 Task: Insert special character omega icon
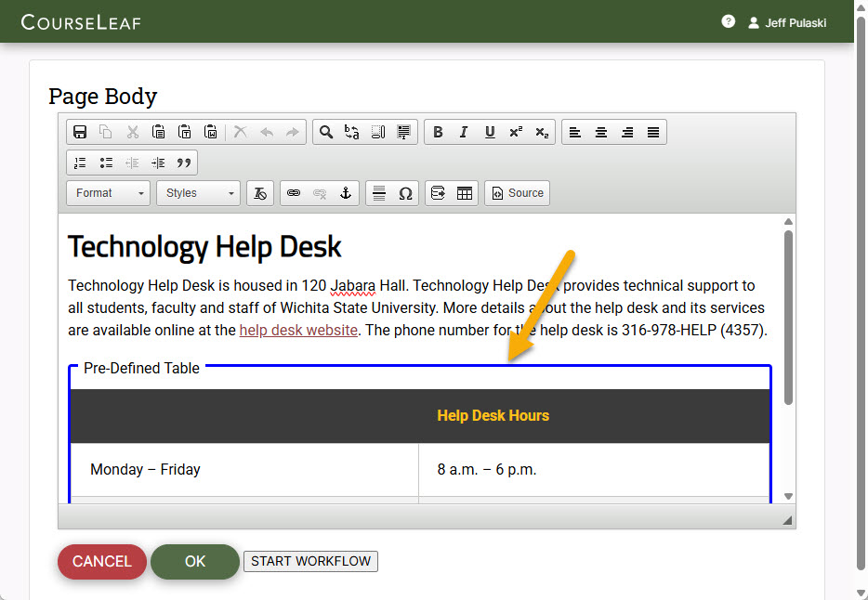pos(405,193)
